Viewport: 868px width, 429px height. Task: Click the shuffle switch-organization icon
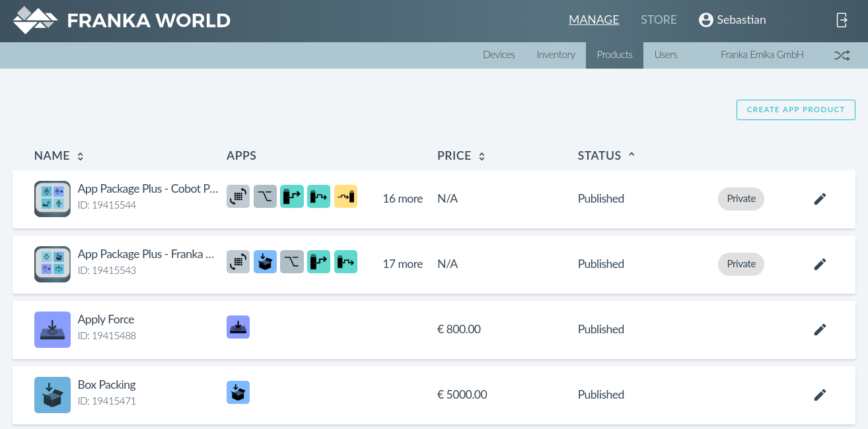(x=842, y=55)
